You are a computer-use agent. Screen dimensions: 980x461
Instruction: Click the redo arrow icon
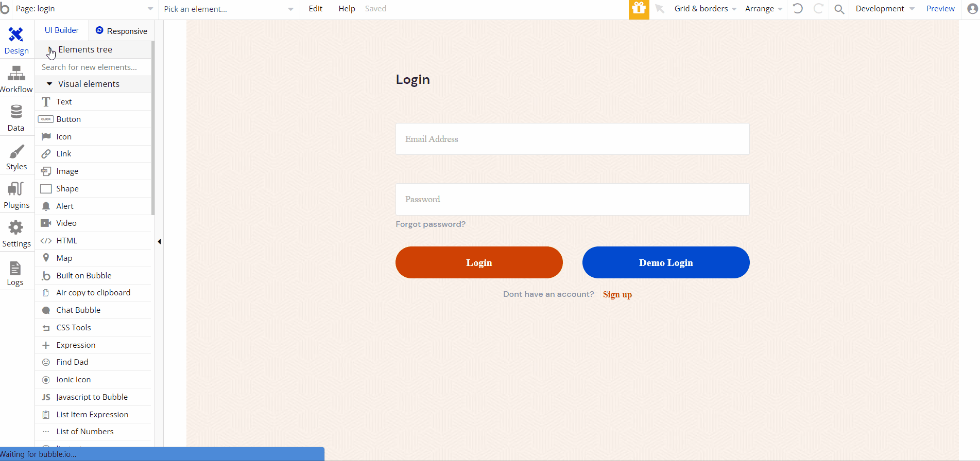(x=818, y=9)
